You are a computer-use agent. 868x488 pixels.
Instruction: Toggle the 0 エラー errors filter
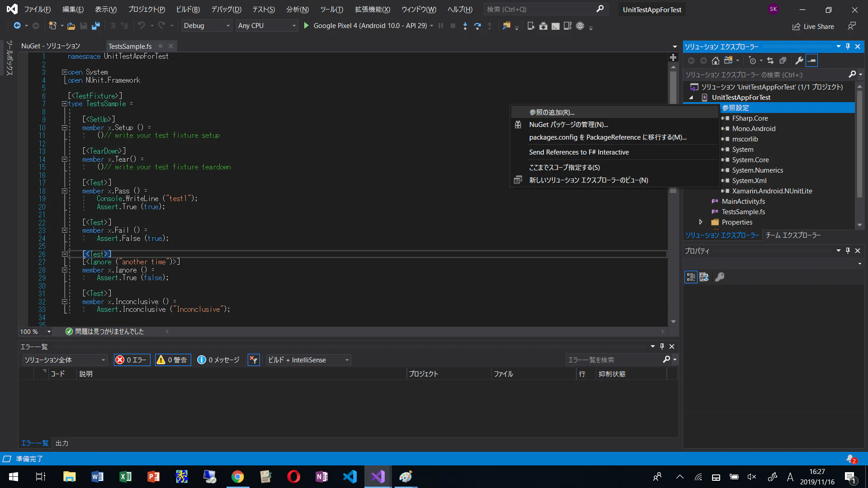pyautogui.click(x=132, y=360)
